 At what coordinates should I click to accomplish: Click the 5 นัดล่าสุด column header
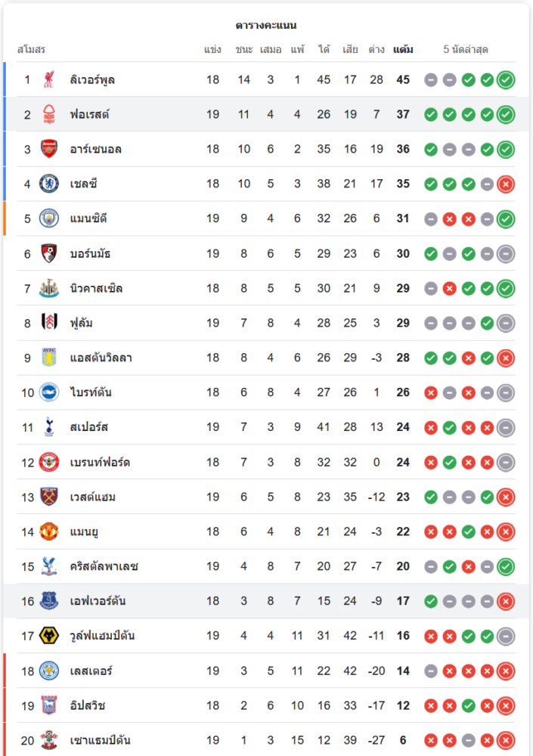pos(466,50)
